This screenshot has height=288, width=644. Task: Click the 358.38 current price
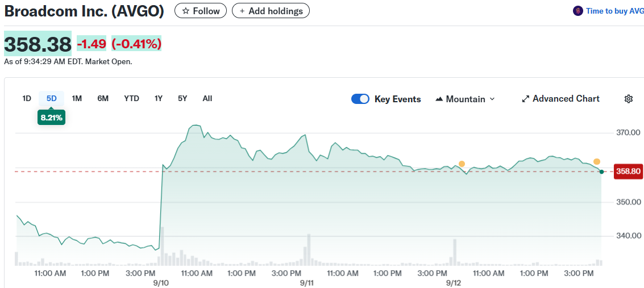[x=38, y=44]
